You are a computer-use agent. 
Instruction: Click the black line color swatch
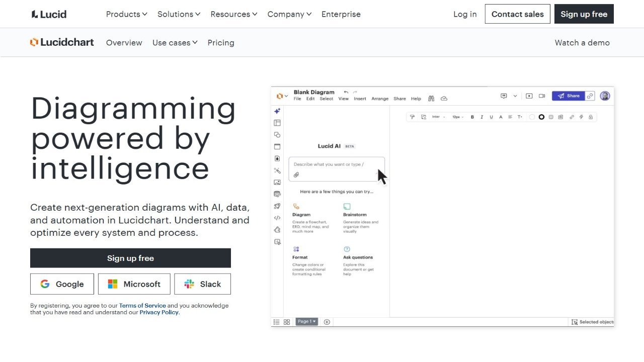541,117
